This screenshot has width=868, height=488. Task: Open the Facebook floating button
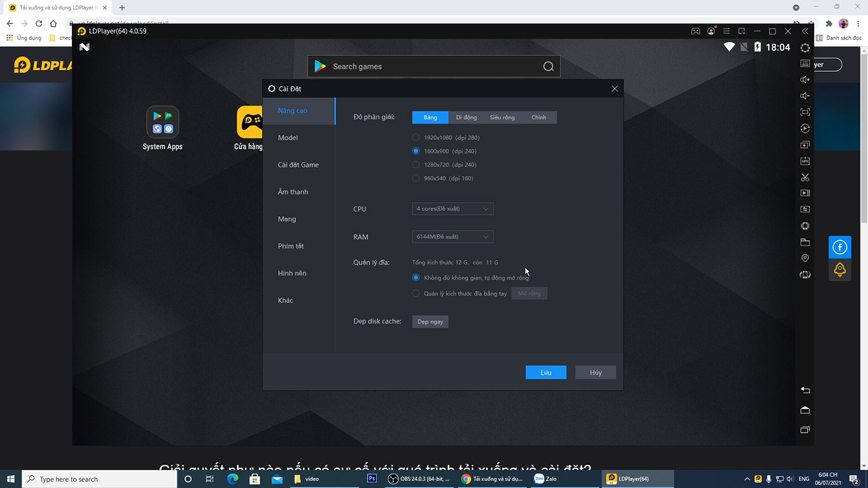point(839,247)
